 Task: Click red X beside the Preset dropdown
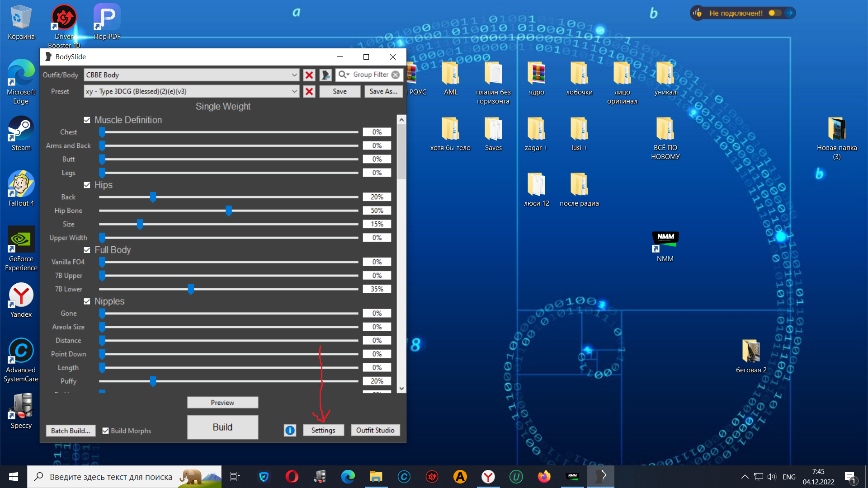[x=309, y=92]
